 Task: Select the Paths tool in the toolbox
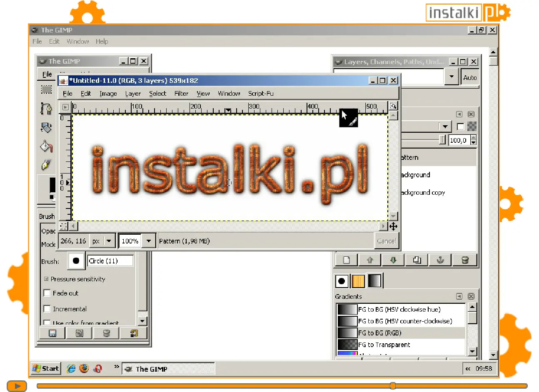46,109
